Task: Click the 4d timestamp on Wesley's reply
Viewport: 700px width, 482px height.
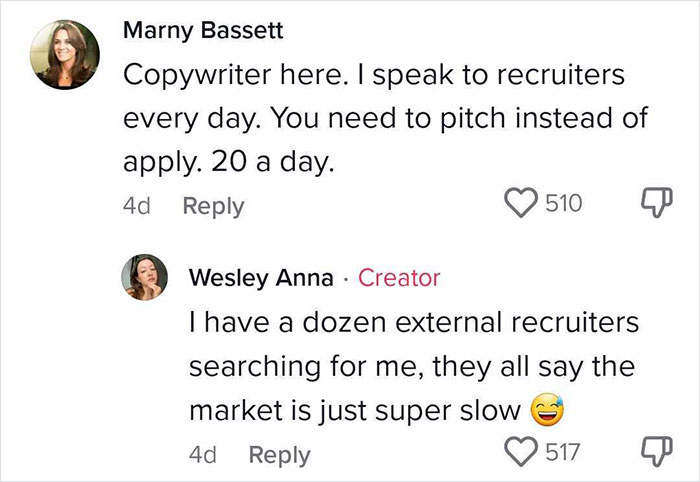Action: (x=203, y=454)
